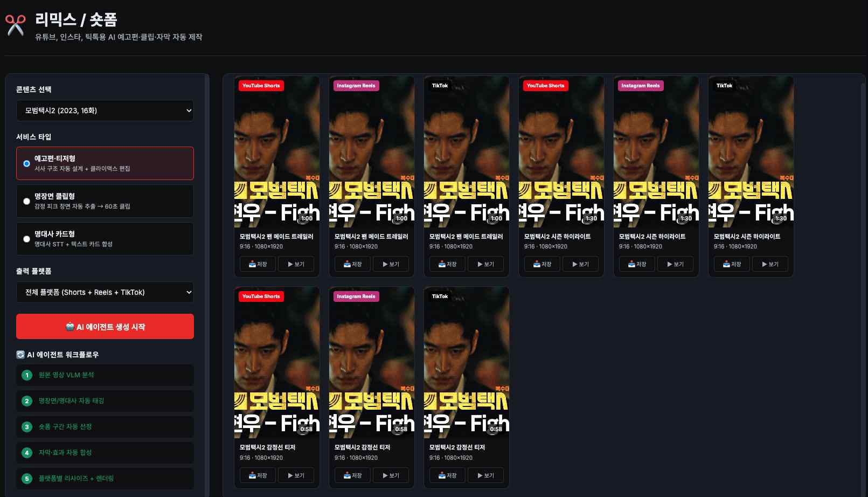The width and height of the screenshot is (868, 497).
Task: View the Instagram Reels 팬 메이드 트레일러 clip
Action: click(391, 264)
